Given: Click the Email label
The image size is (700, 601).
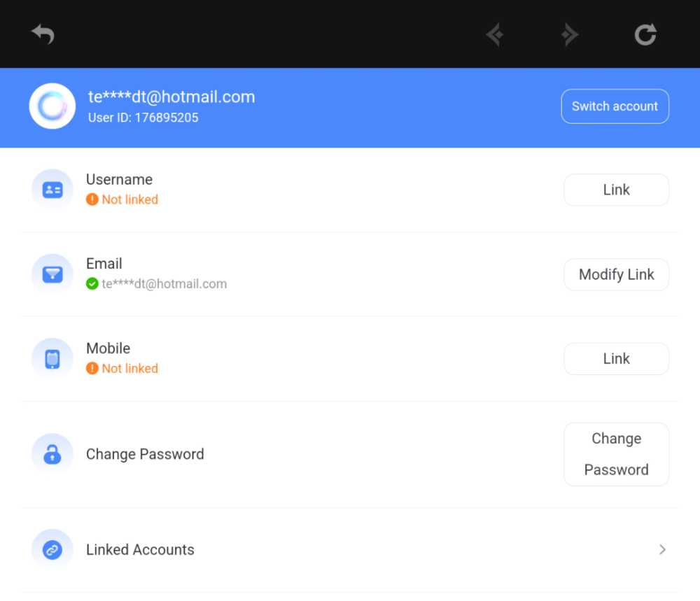Looking at the screenshot, I should click(104, 264).
